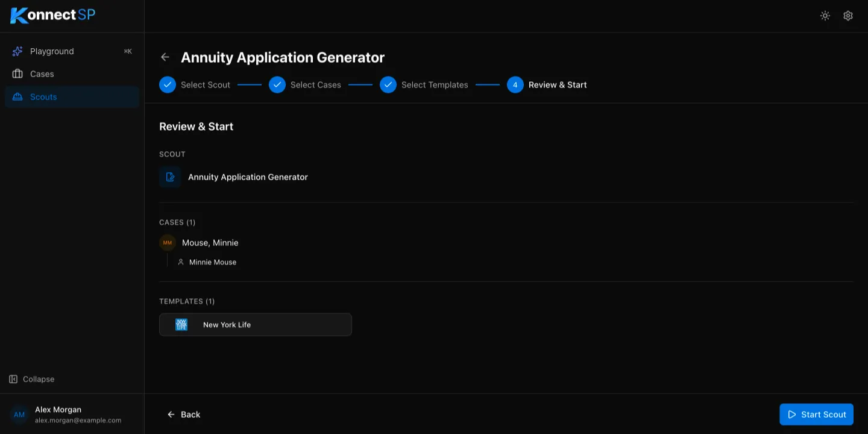Click the Select Cases checkmark step
The image size is (868, 434).
pos(277,85)
